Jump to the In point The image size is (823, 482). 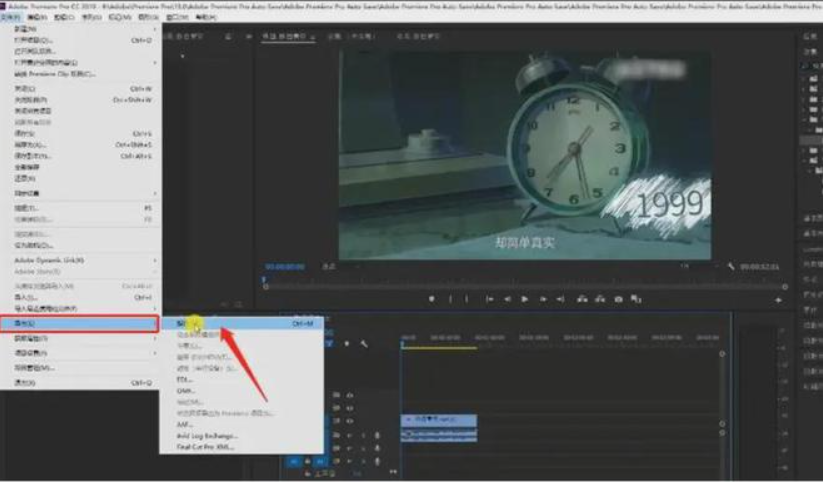point(489,299)
